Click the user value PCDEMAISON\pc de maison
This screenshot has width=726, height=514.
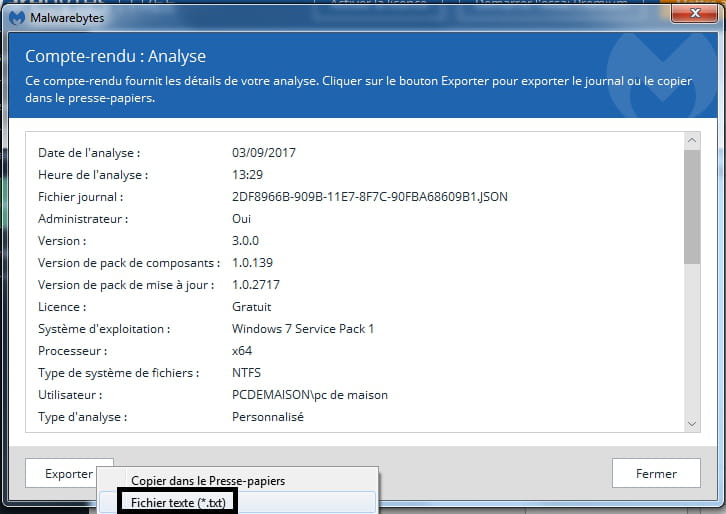point(310,395)
